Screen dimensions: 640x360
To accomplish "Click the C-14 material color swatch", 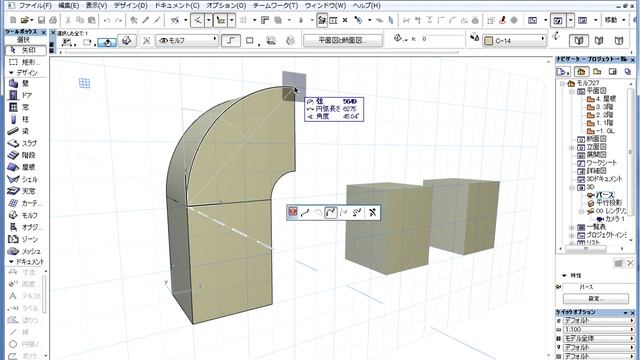I will [488, 41].
